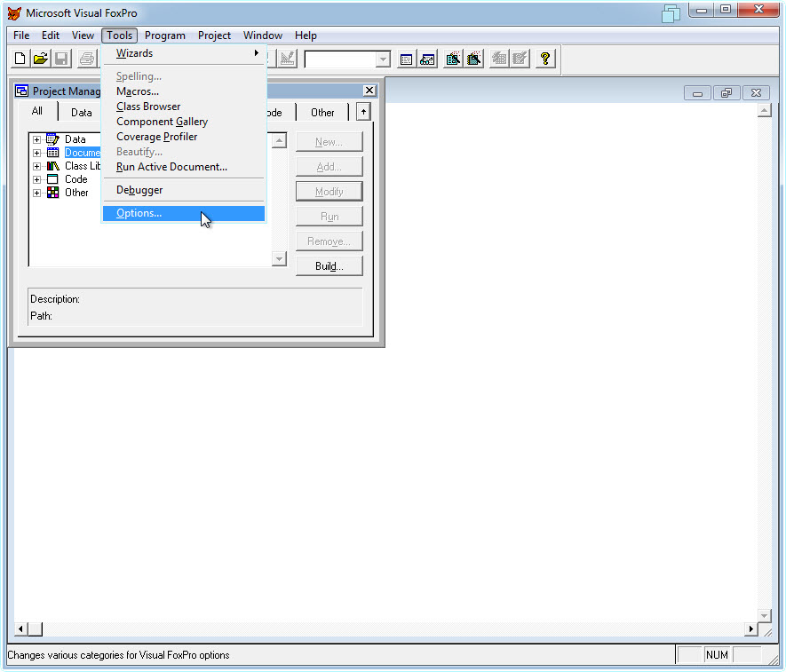
Task: Open the database combo box dropdown arrow
Action: [383, 59]
